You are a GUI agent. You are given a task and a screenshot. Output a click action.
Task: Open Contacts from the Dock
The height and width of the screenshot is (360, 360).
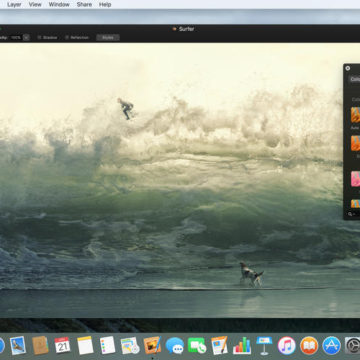(x=40, y=345)
